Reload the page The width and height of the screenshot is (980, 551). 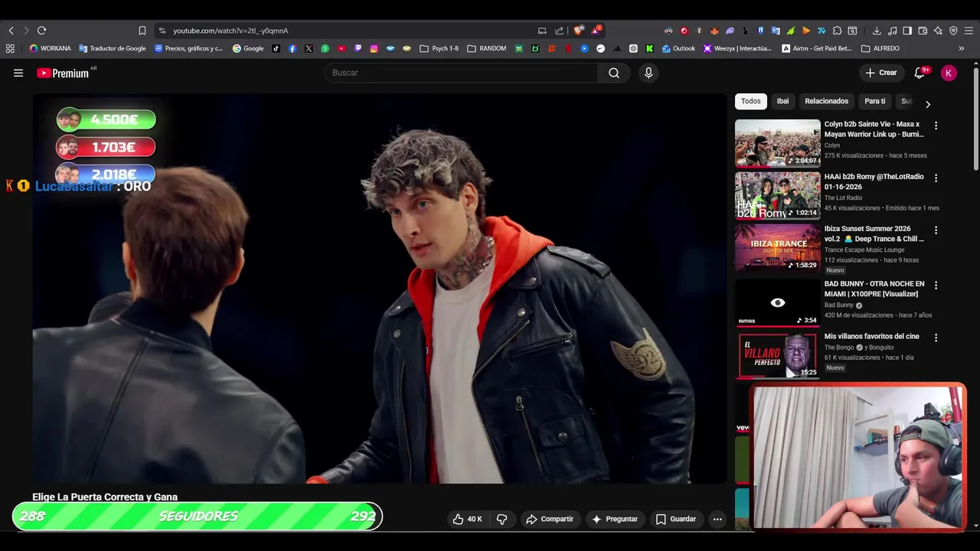point(41,31)
